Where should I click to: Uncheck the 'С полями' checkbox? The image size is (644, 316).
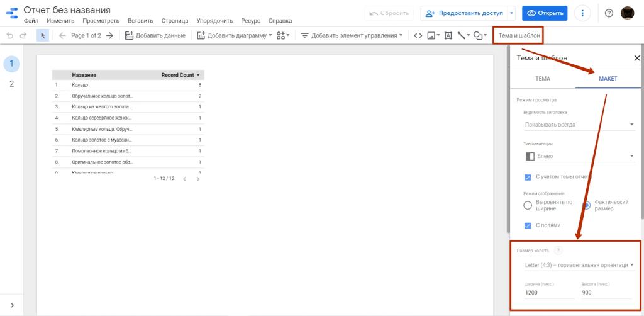click(x=528, y=225)
